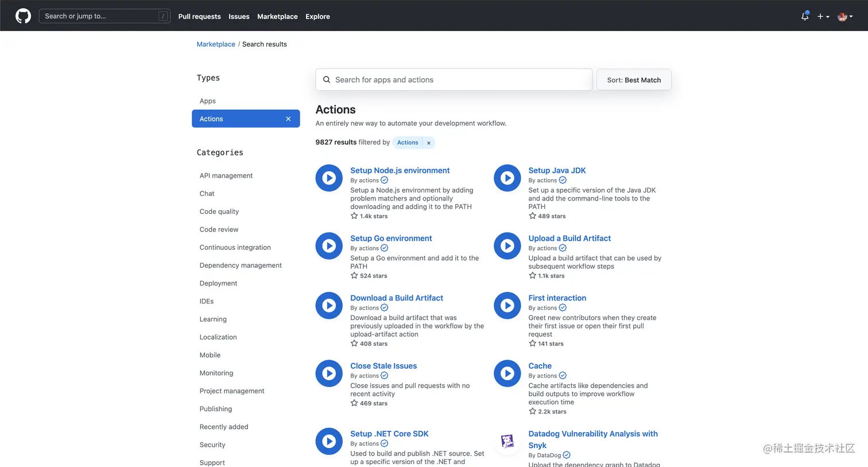Open the GitHub home logo
The image size is (868, 467).
(23, 16)
